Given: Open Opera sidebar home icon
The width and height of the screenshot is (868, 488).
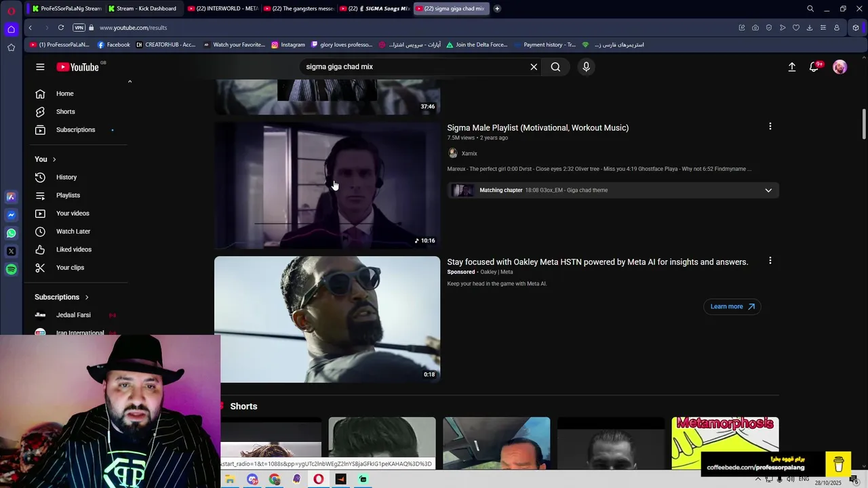Looking at the screenshot, I should pyautogui.click(x=11, y=29).
